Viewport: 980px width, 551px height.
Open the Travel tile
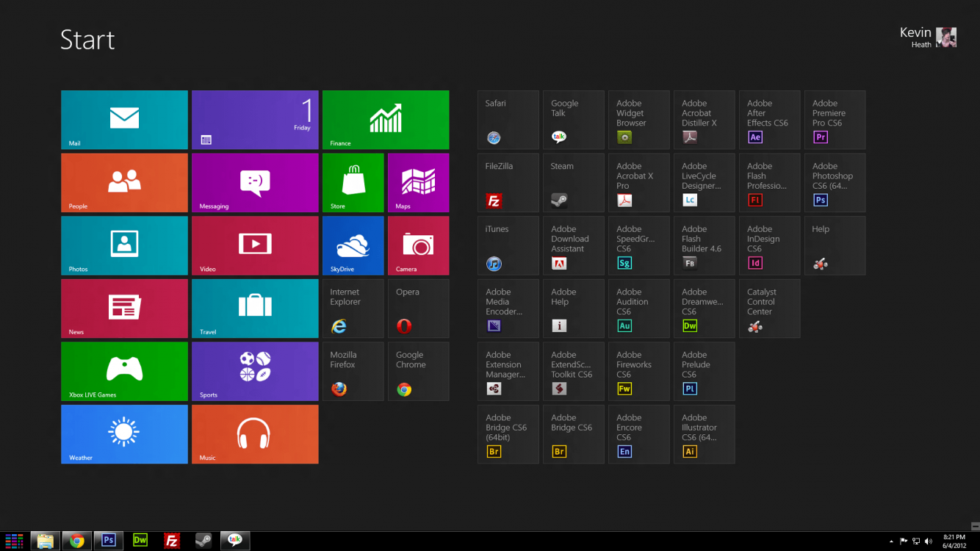255,309
